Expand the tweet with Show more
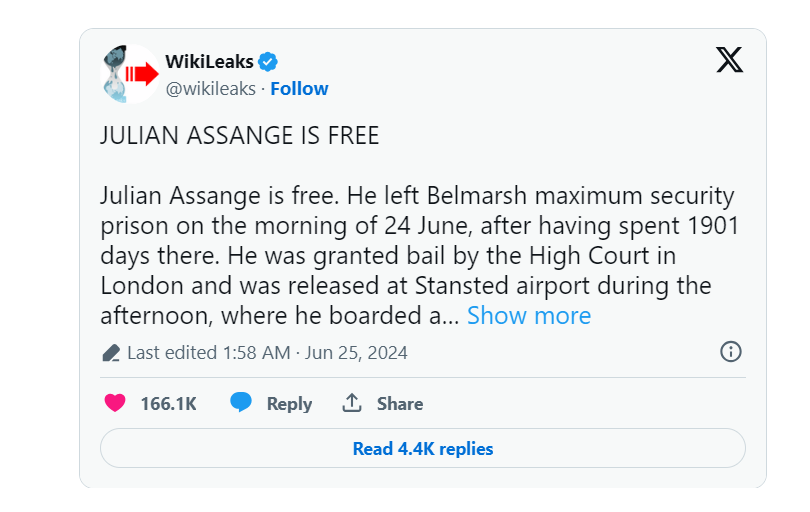The width and height of the screenshot is (810, 512). pyautogui.click(x=528, y=316)
